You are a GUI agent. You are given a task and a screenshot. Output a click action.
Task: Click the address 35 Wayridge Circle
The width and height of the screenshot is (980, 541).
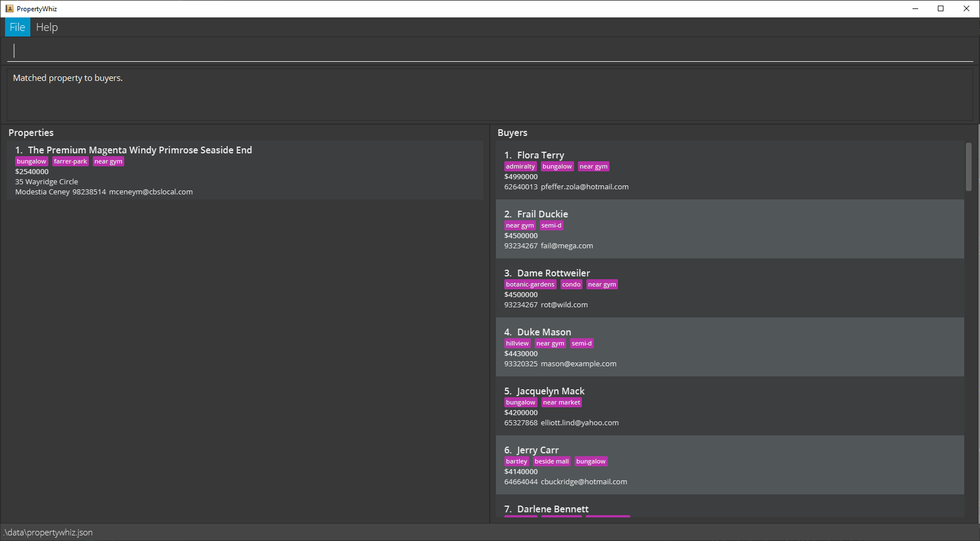pyautogui.click(x=47, y=182)
